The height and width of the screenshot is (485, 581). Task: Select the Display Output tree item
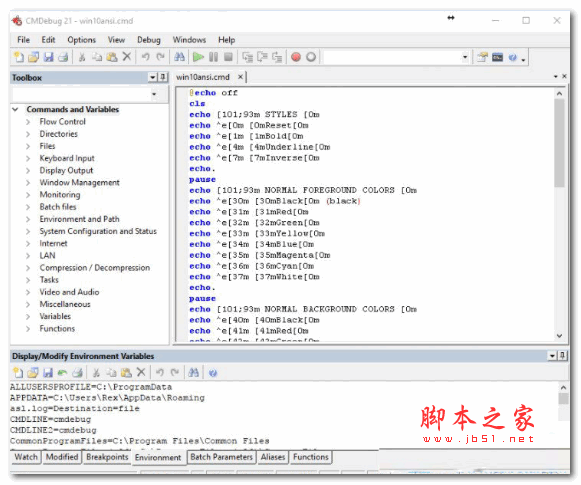(66, 170)
